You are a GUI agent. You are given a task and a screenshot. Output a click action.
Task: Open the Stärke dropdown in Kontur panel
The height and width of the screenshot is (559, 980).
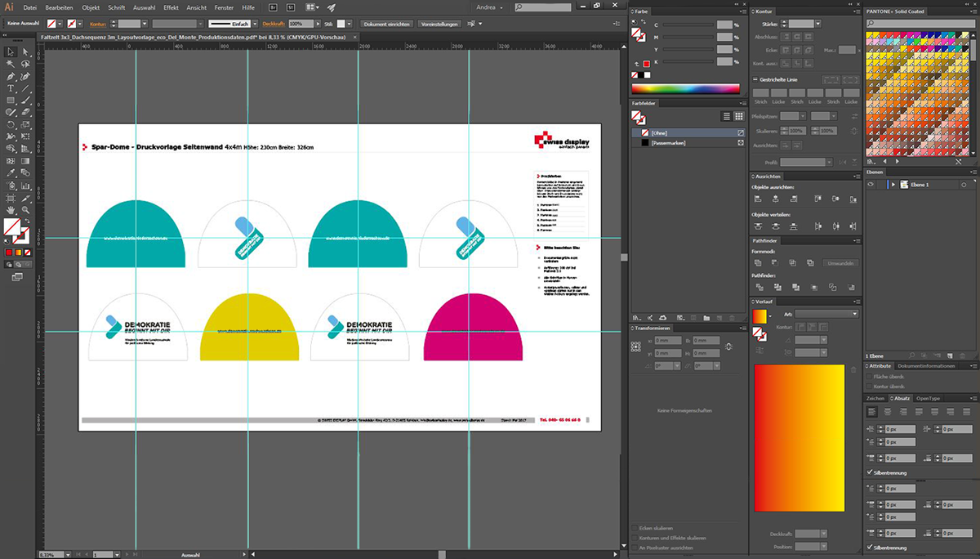pos(818,25)
